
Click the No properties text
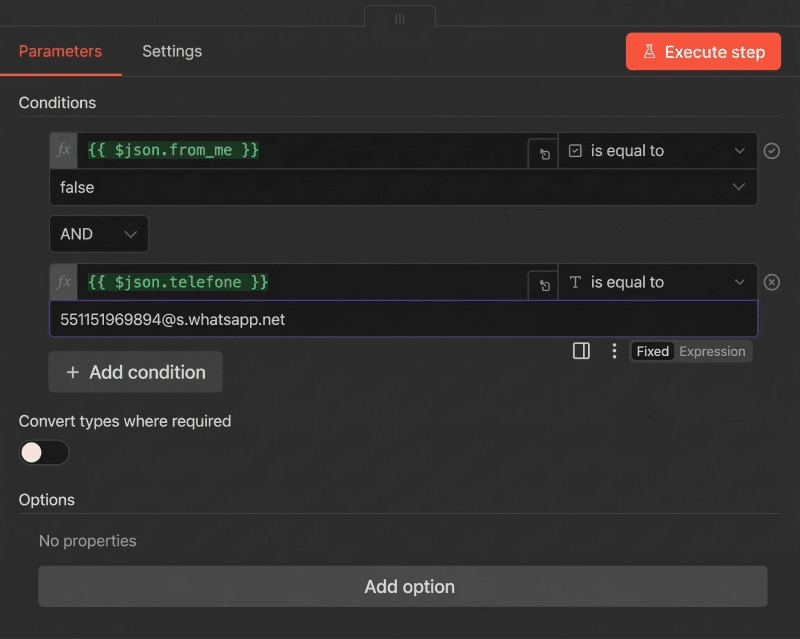(x=88, y=540)
